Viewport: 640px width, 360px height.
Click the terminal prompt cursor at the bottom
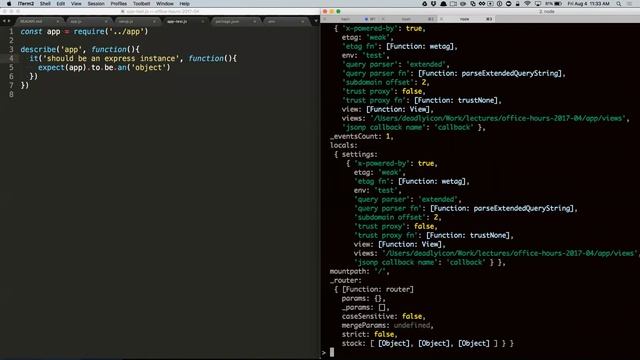(x=332, y=352)
